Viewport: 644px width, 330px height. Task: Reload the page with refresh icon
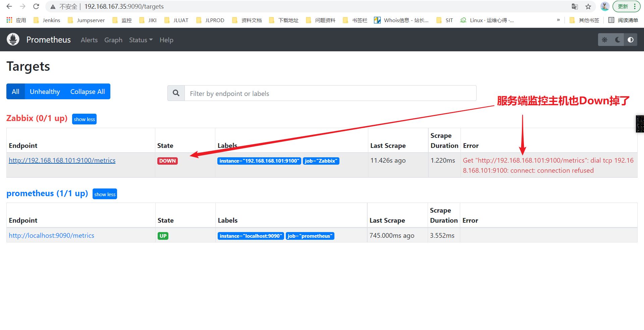tap(36, 6)
